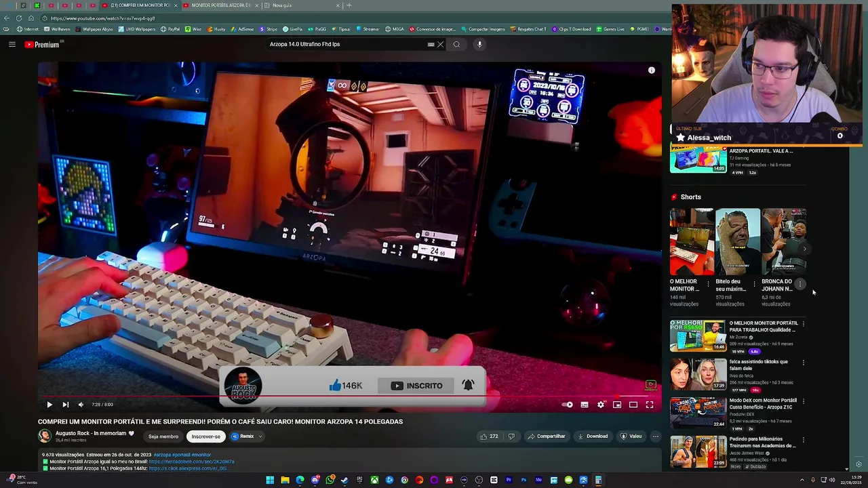Open BRONCA DO JOHANN short thumbnail
Image resolution: width=868 pixels, height=488 pixels.
[784, 241]
